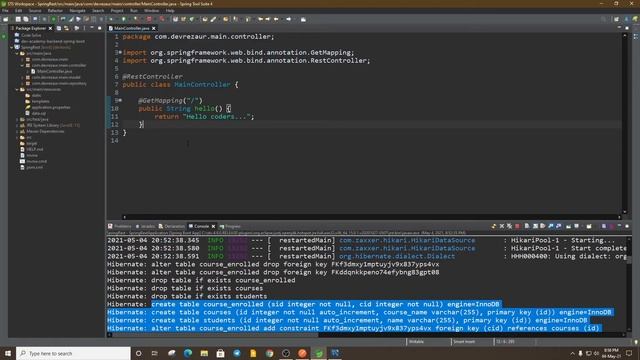
Task: Select application.properties file
Action: click(51, 107)
